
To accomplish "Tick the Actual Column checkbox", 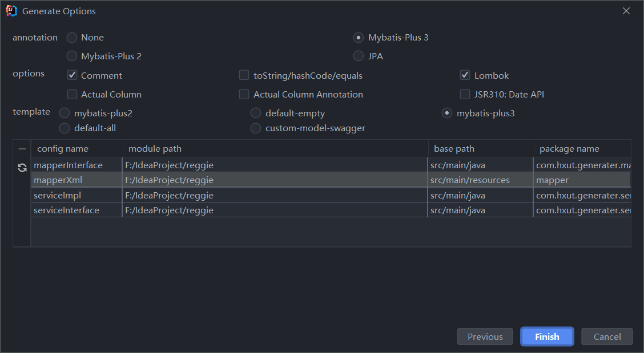I will coord(73,94).
